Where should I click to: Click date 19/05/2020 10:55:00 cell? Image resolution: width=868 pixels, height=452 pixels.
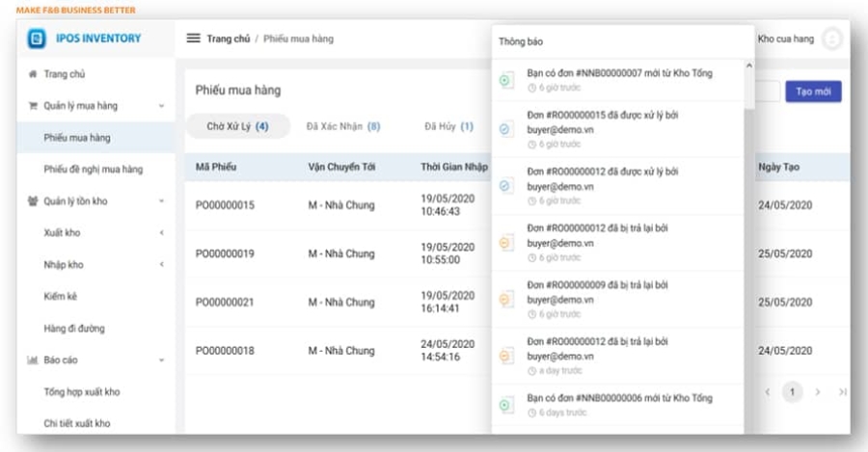pos(448,253)
